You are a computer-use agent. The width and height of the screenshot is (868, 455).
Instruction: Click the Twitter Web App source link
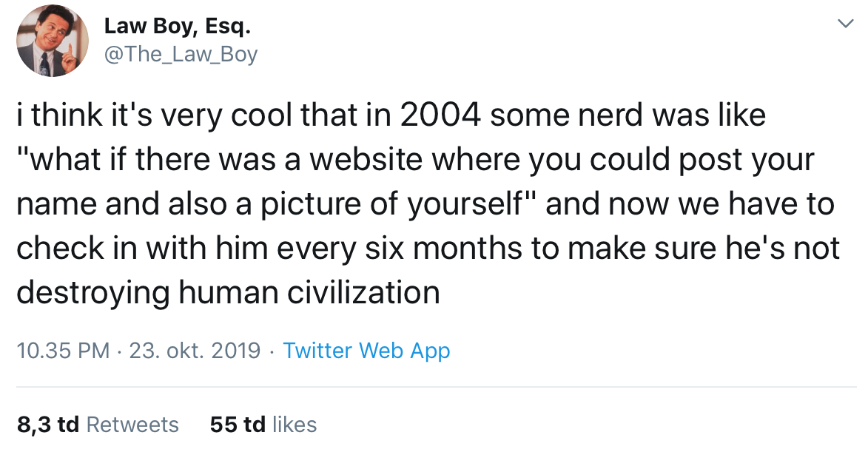coord(366,350)
